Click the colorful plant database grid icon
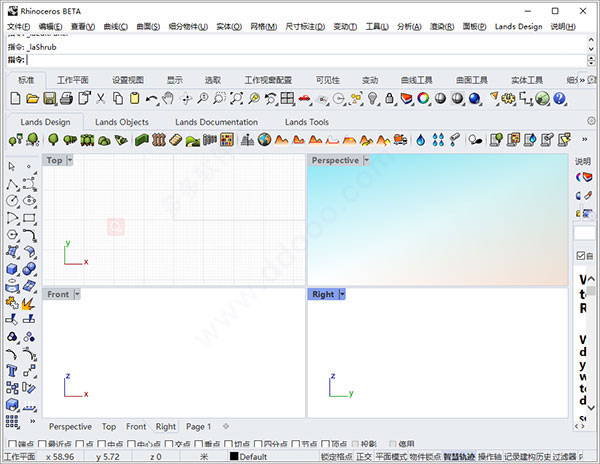 pyautogui.click(x=227, y=140)
